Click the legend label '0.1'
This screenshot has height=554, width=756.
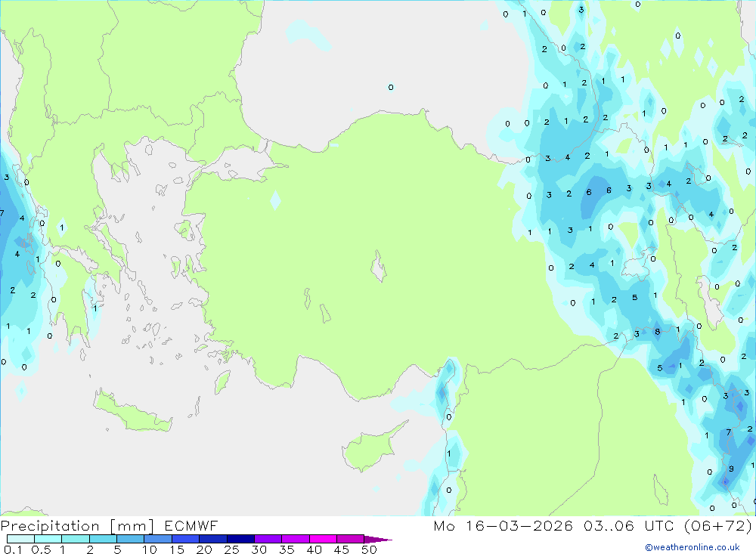point(13,549)
